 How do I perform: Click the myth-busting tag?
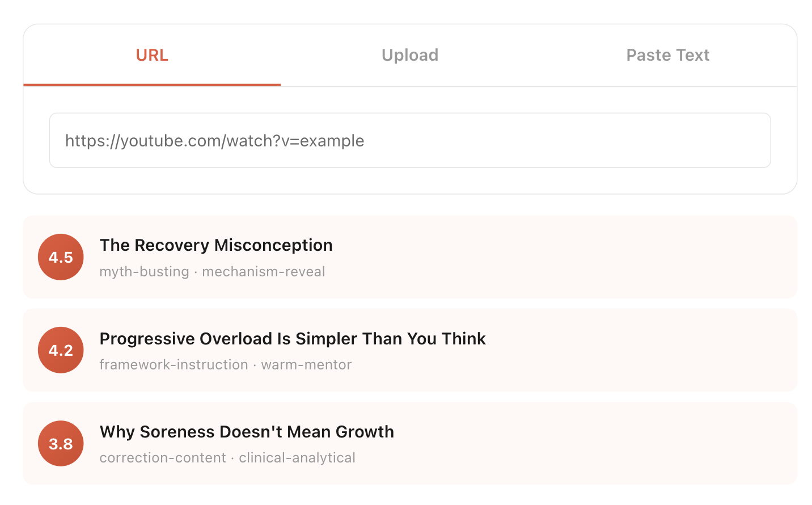pos(144,272)
